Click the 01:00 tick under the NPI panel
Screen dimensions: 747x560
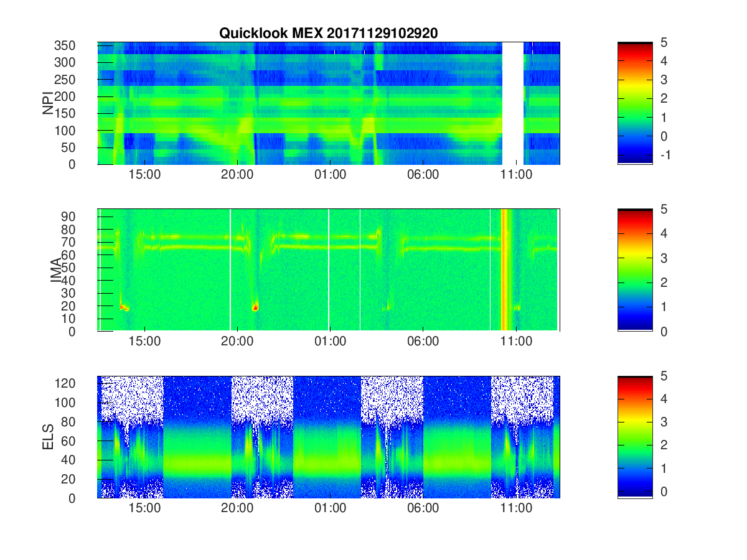(330, 175)
